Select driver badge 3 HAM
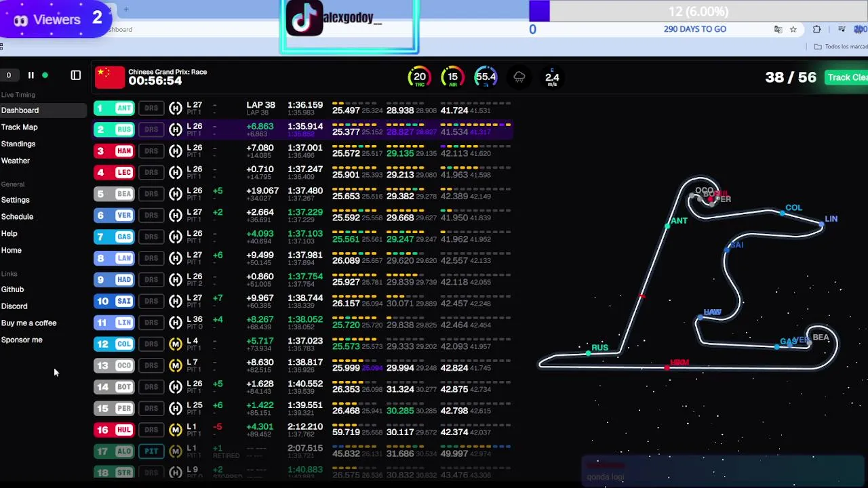 (x=114, y=150)
